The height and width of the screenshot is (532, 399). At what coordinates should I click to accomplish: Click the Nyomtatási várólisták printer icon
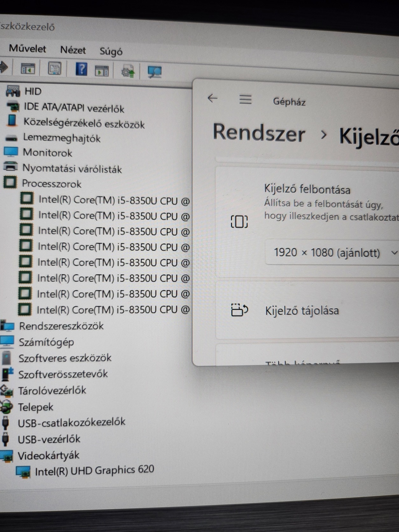(10, 166)
